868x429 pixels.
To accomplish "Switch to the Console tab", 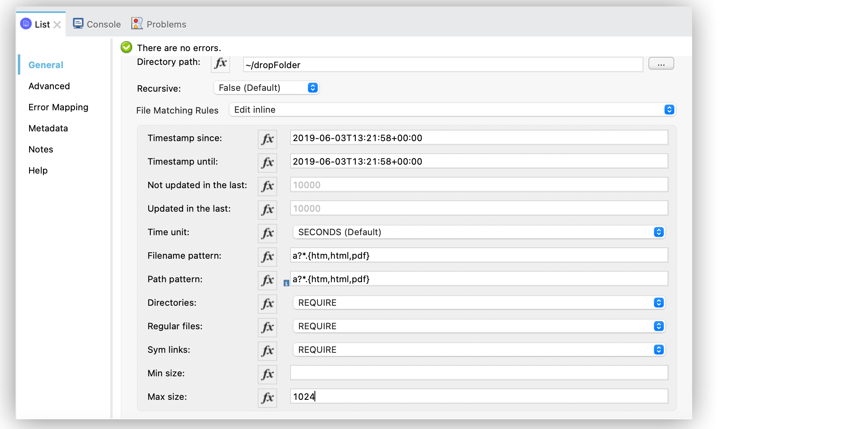I will click(97, 24).
